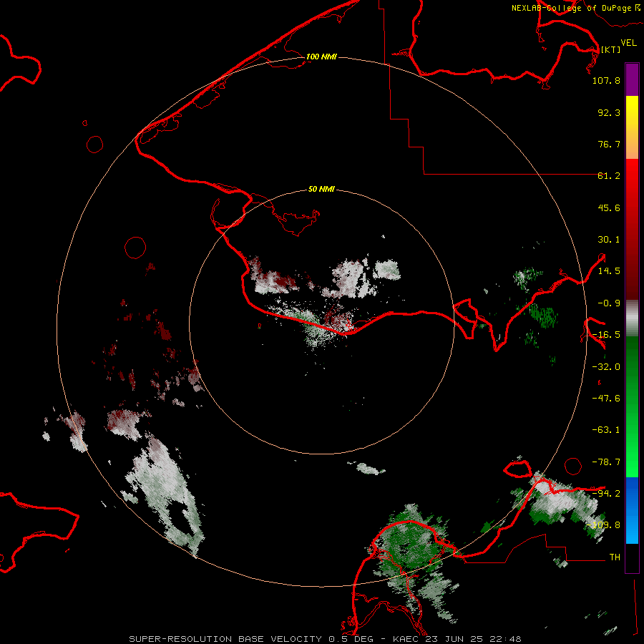Click the -16.5 value on velocity scale
This screenshot has width=644, height=644.
pyautogui.click(x=606, y=335)
